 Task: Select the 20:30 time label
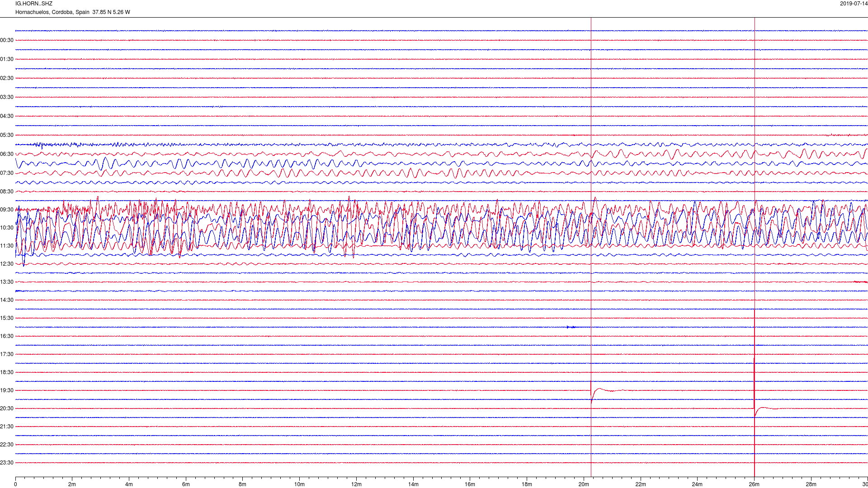pyautogui.click(x=7, y=408)
